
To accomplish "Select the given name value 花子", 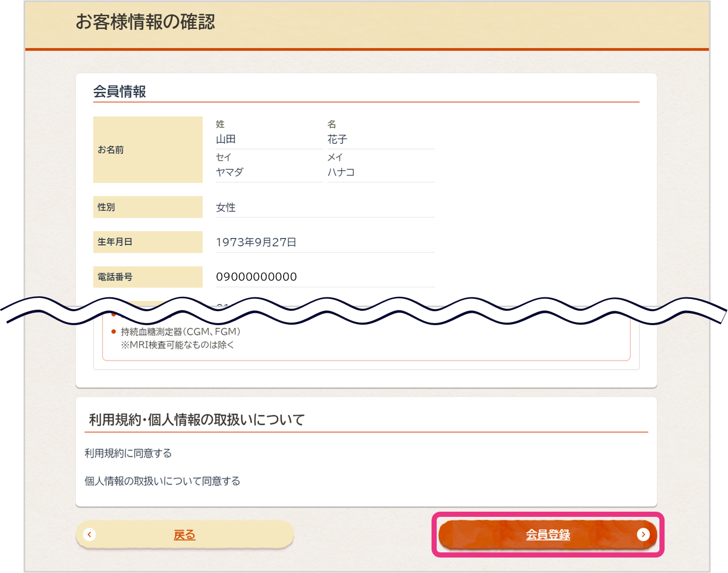I will (337, 139).
